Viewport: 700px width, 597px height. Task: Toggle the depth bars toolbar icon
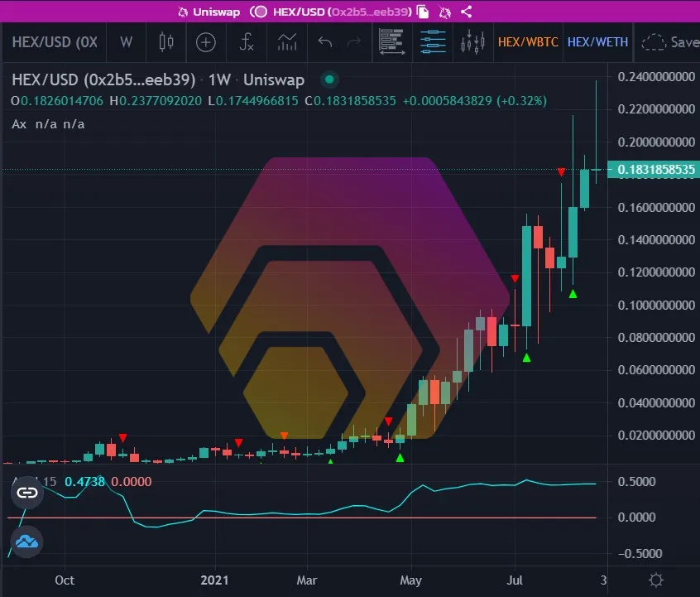(x=392, y=41)
